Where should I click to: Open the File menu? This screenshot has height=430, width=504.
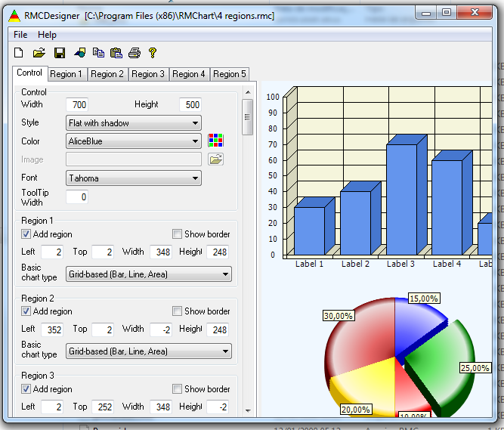[x=20, y=35]
